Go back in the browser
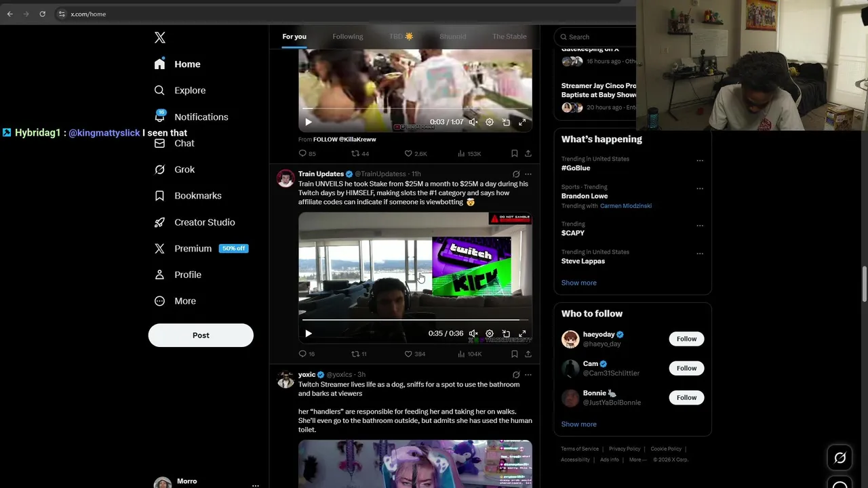Screen dimensions: 868x488 pos(9,14)
